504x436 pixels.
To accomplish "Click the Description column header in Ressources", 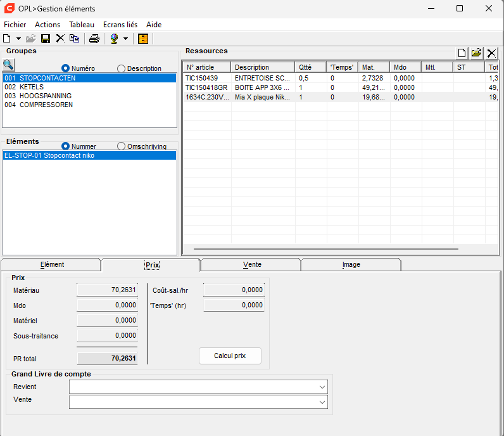I will [263, 67].
